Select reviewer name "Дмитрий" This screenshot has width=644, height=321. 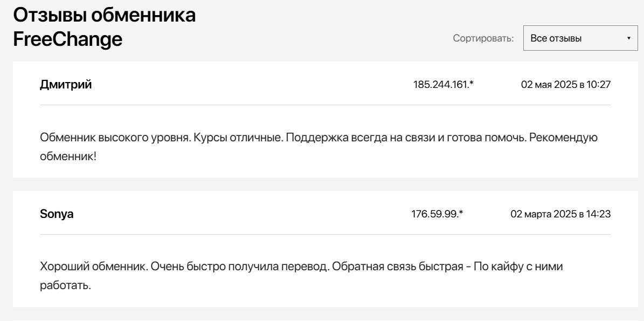(66, 85)
